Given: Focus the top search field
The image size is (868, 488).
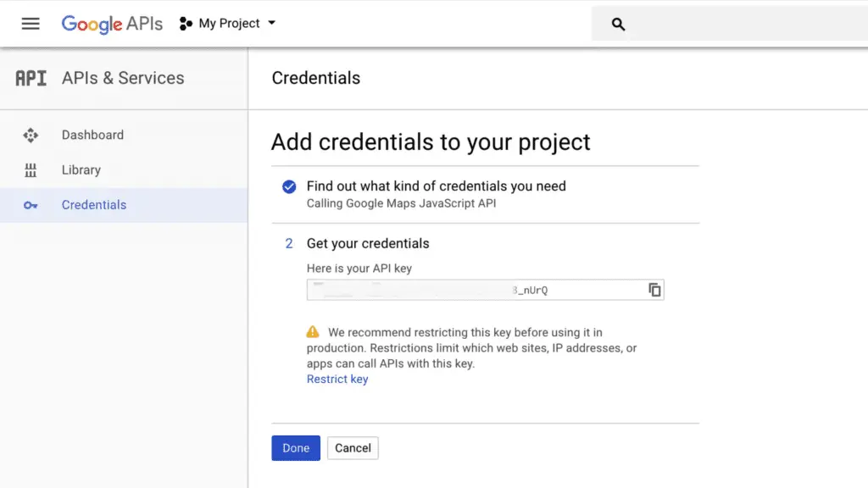Looking at the screenshot, I should coord(730,24).
